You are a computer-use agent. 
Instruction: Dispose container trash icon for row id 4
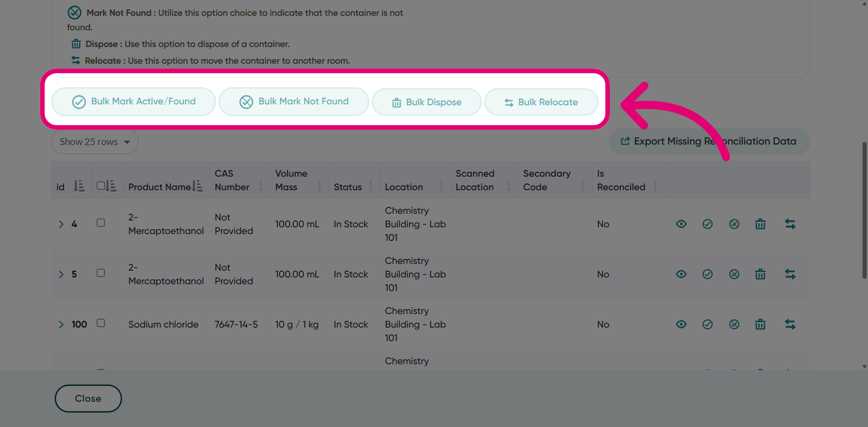(x=760, y=224)
